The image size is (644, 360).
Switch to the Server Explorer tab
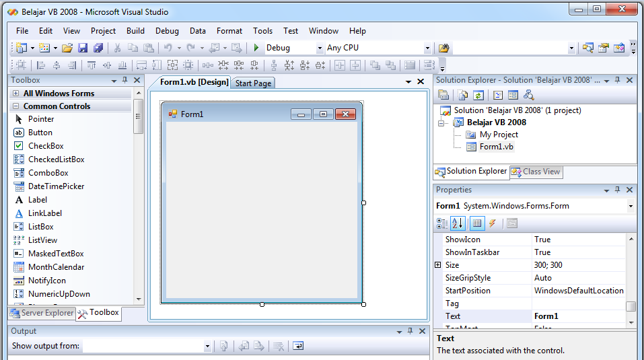pyautogui.click(x=42, y=313)
